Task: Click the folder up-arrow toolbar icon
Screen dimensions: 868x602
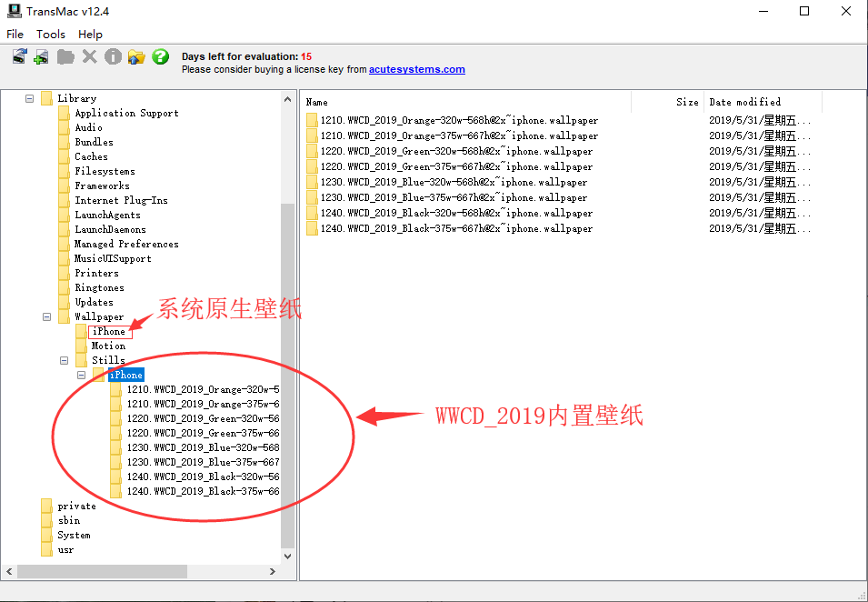Action: point(136,56)
